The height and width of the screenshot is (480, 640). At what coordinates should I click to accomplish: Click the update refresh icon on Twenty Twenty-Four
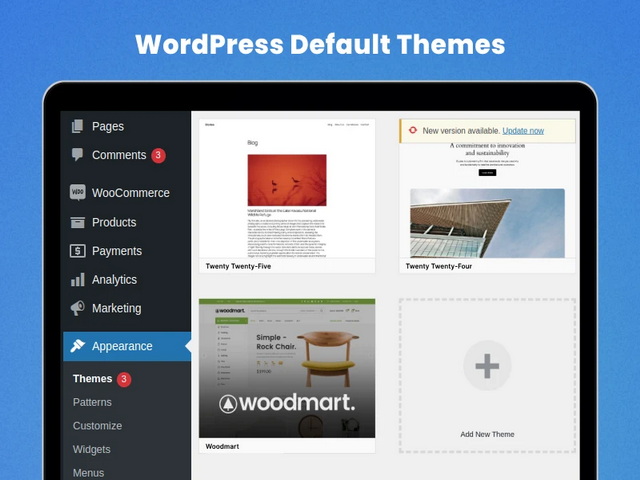pos(413,130)
